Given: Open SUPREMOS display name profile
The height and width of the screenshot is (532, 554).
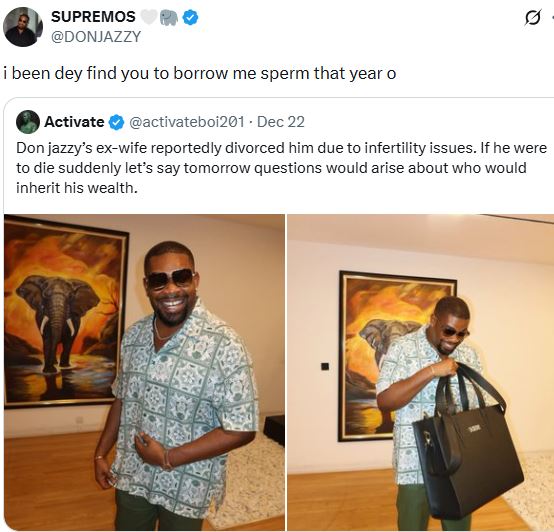Looking at the screenshot, I should pyautogui.click(x=93, y=17).
